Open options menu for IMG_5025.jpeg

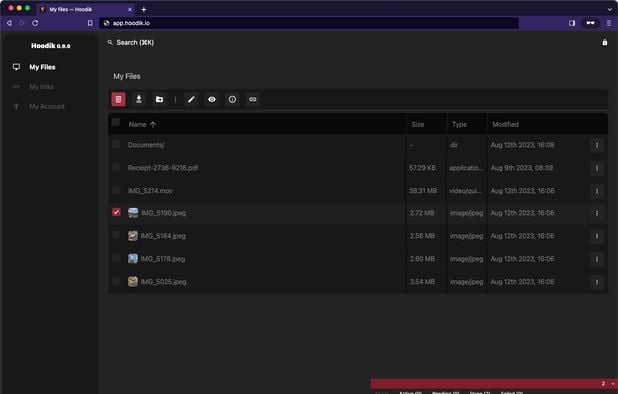(x=597, y=282)
